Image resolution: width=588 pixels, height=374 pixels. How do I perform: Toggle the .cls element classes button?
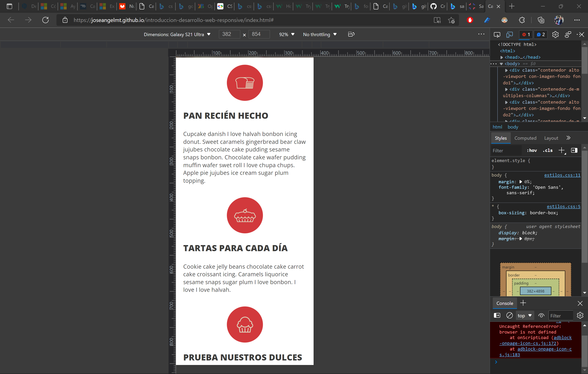pos(547,150)
